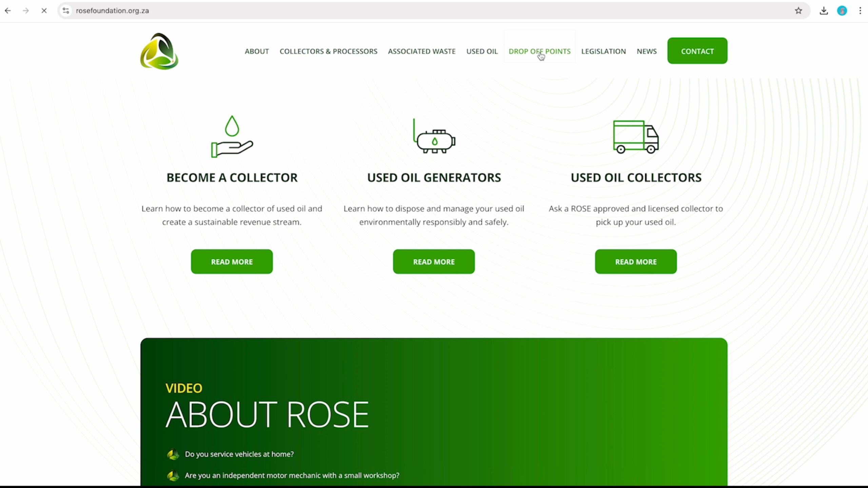Click the oil drop hand icon
This screenshot has width=868, height=488.
(x=232, y=137)
